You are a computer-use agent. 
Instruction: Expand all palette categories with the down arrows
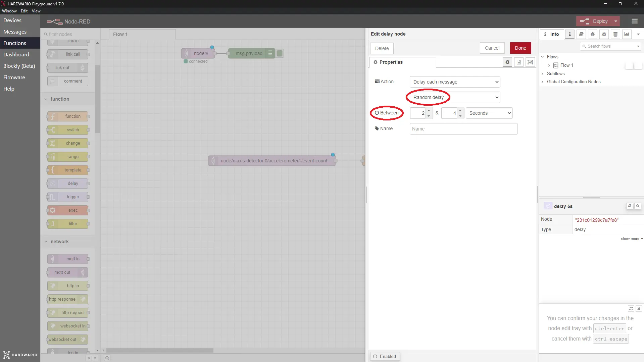coord(95,358)
